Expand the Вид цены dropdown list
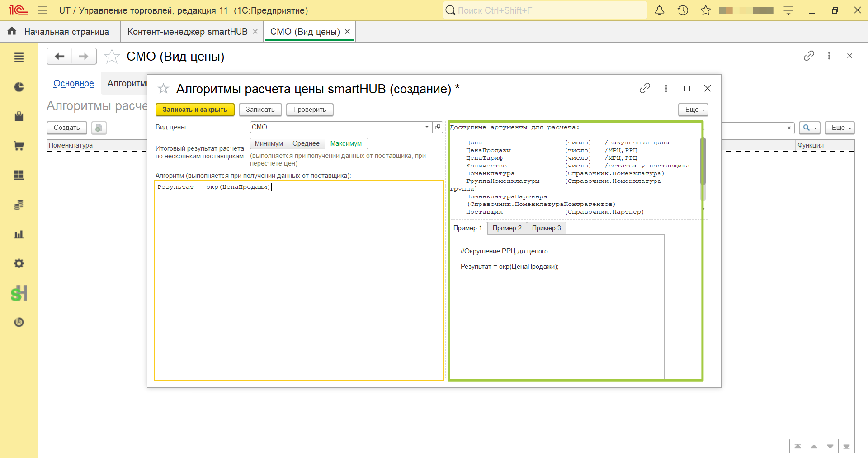Image resolution: width=868 pixels, height=458 pixels. pos(427,127)
